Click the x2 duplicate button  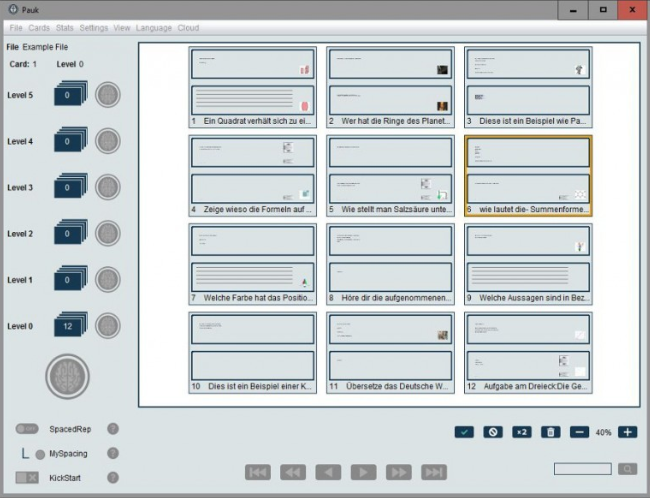tap(521, 432)
